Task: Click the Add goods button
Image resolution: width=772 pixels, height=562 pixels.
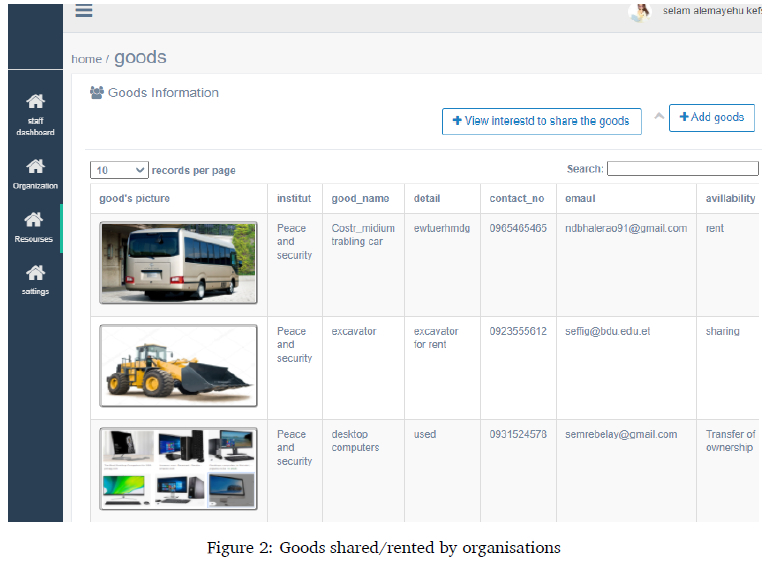Action: pyautogui.click(x=711, y=118)
